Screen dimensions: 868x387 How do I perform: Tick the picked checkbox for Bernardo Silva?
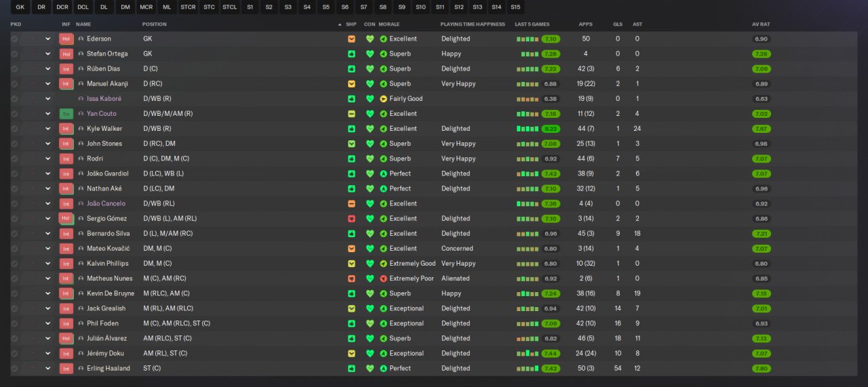(x=14, y=233)
